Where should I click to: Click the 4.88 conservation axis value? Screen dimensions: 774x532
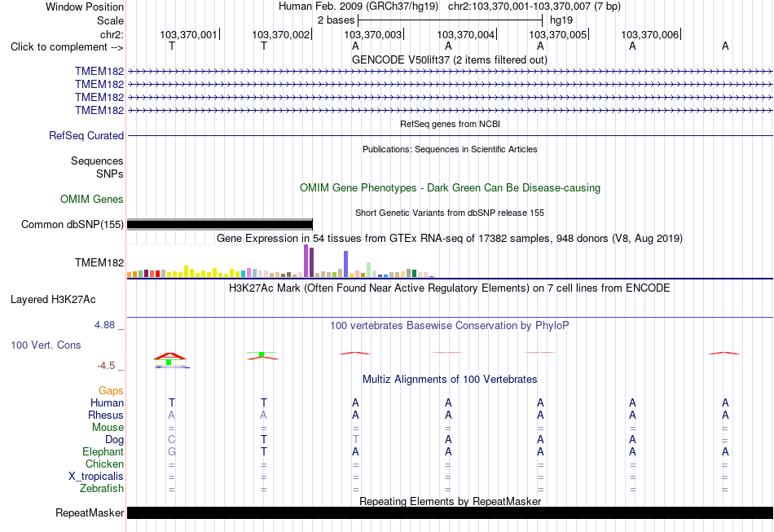pos(104,325)
